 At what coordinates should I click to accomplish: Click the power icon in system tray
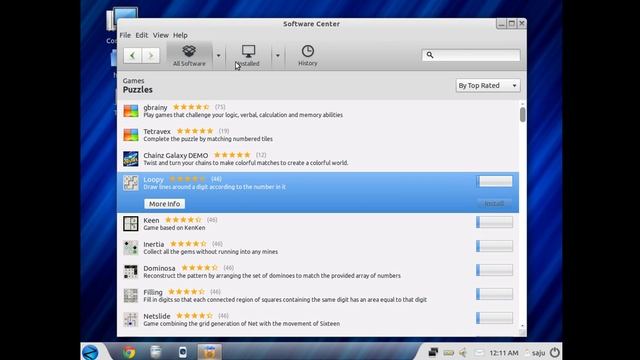[x=554, y=352]
